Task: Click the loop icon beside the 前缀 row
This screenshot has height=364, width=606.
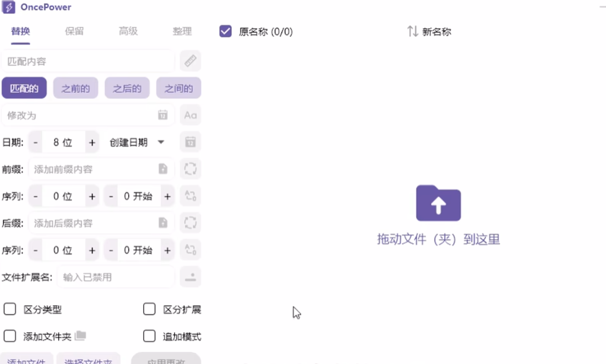Action: (x=190, y=169)
